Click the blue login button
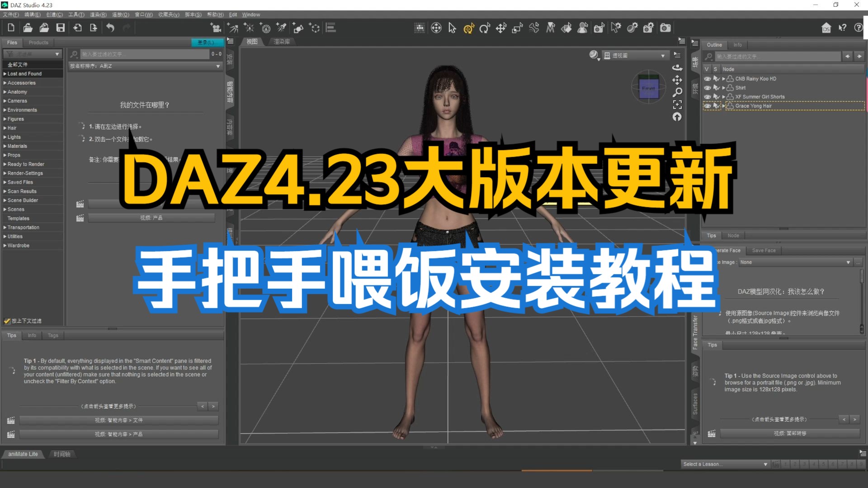This screenshot has width=868, height=488. click(x=207, y=42)
